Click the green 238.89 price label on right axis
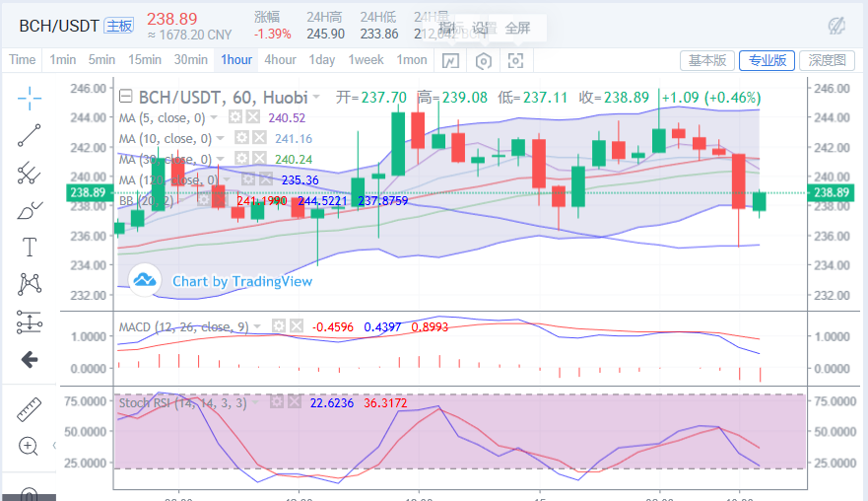 coord(831,192)
